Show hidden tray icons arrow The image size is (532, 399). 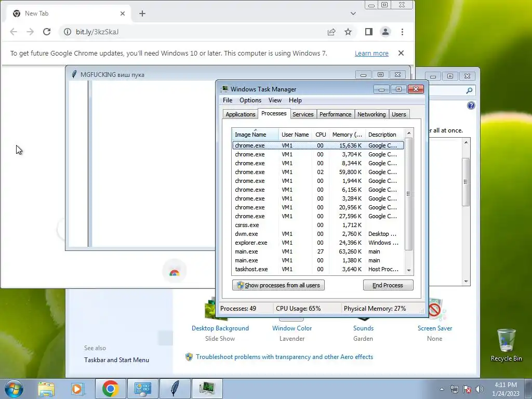442,389
